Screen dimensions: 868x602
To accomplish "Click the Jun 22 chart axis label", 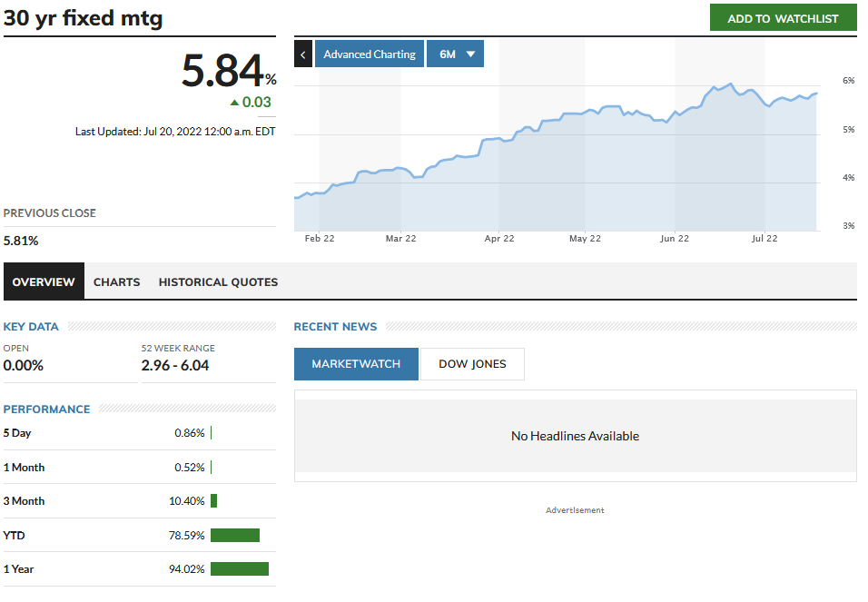I will 675,238.
